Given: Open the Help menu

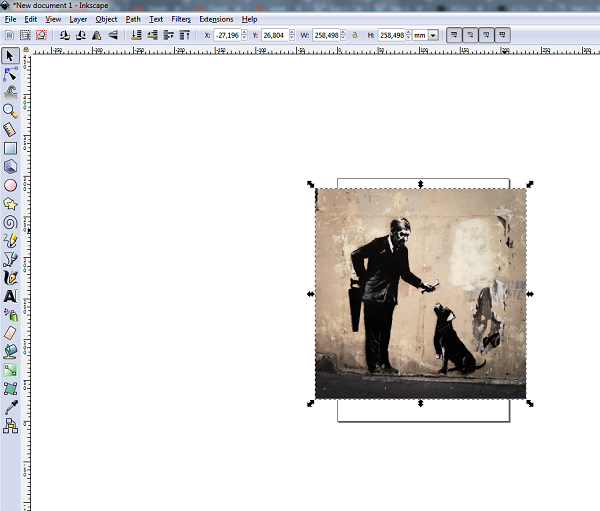Looking at the screenshot, I should [x=249, y=19].
